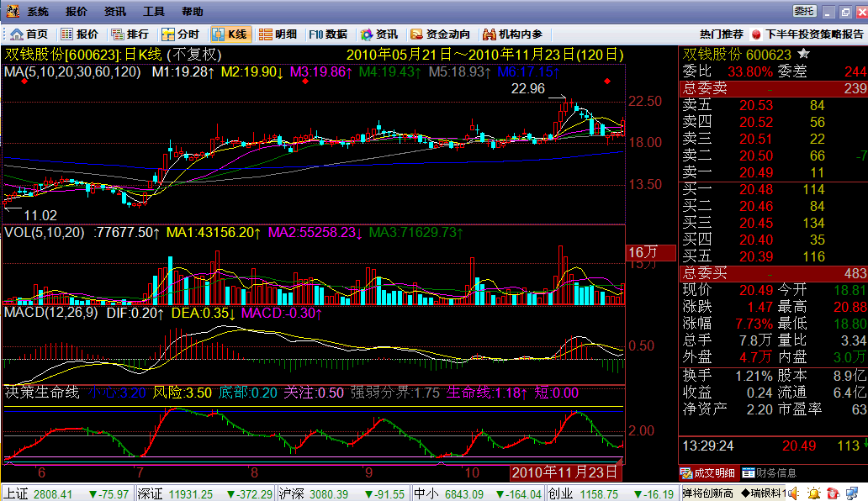Click the application logo icon in title bar
Image resolution: width=868 pixels, height=501 pixels.
[12, 11]
